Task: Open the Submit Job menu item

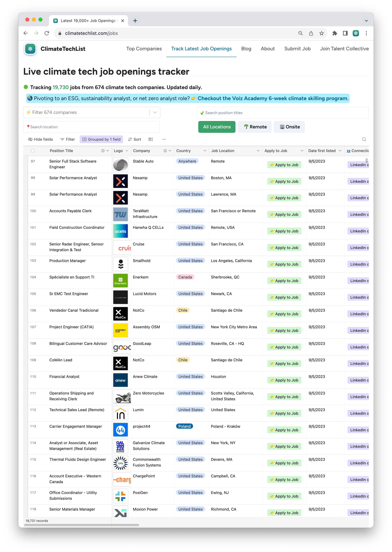Action: (297, 49)
